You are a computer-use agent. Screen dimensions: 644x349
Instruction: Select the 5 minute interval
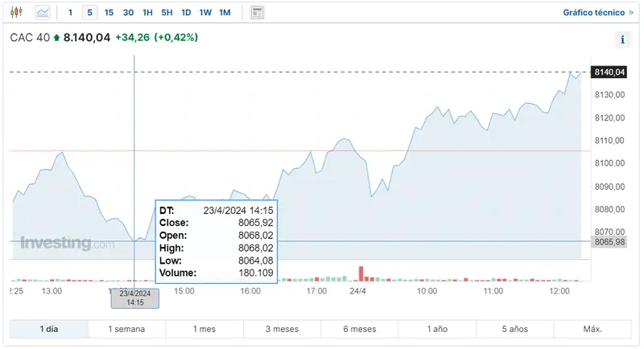point(89,13)
